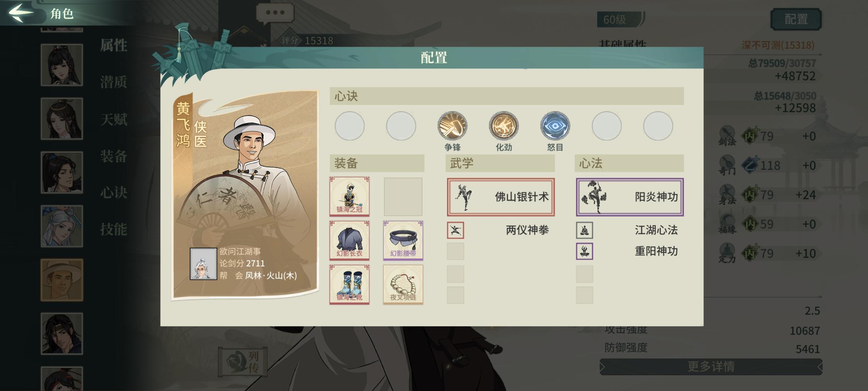Open the 幻影腰带 belt equipment slot

[403, 240]
